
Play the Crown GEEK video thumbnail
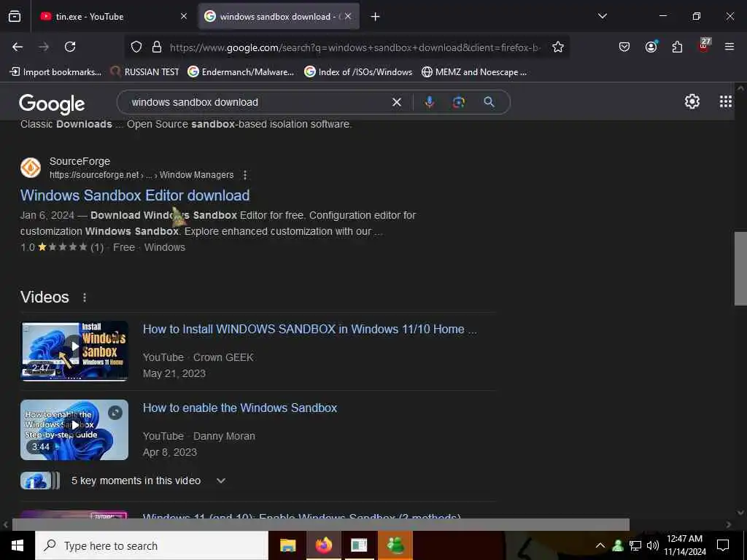coord(74,351)
